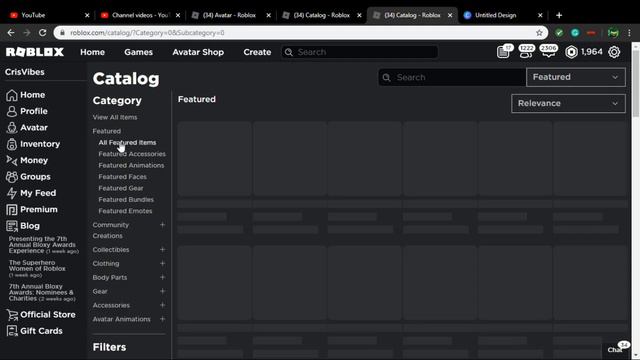The height and width of the screenshot is (360, 640).
Task: Click the green checkmark extension icon
Action: (x=559, y=33)
